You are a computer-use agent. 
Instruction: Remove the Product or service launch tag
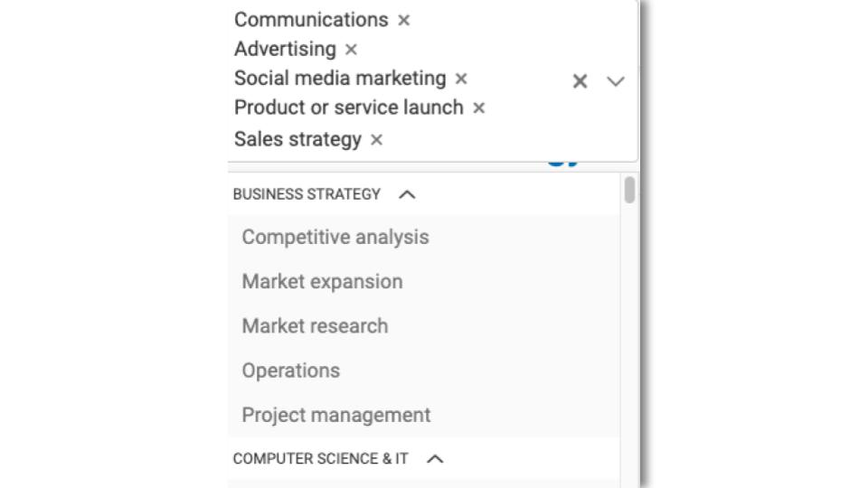pyautogui.click(x=479, y=108)
